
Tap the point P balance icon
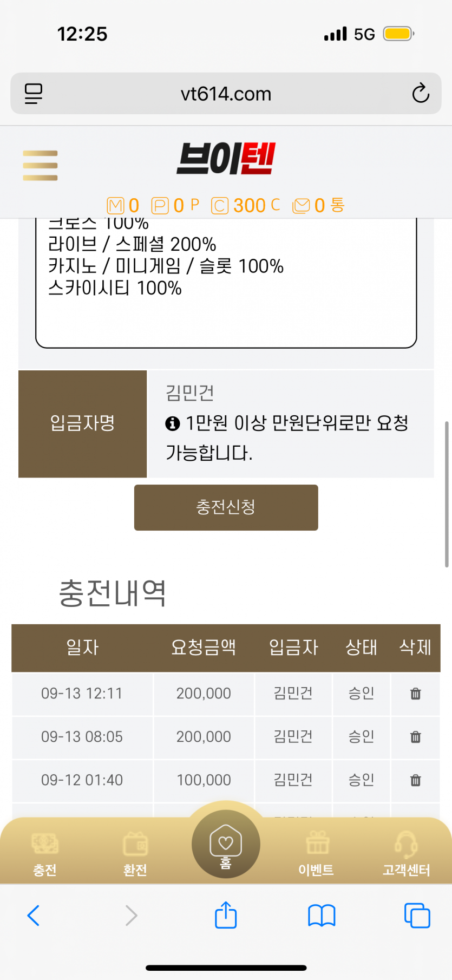pos(160,206)
